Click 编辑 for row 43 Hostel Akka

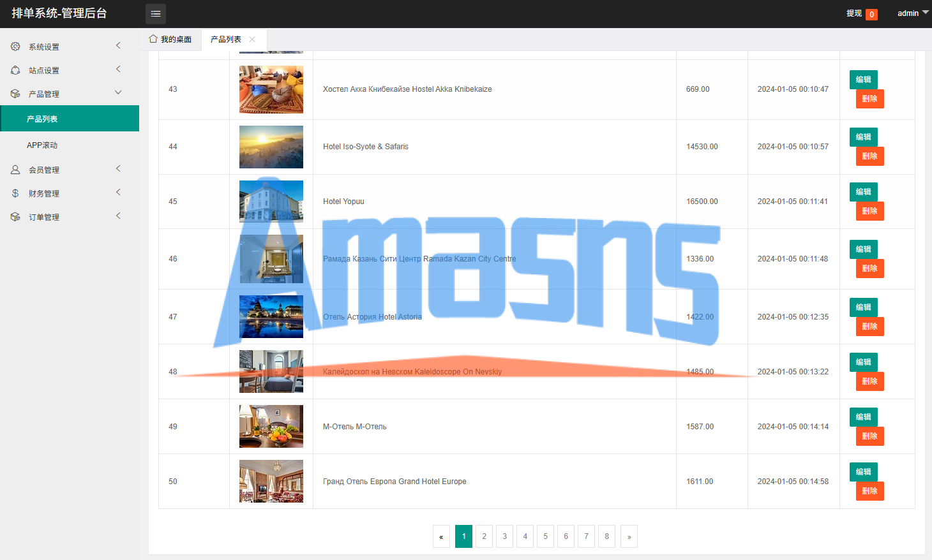pos(864,80)
